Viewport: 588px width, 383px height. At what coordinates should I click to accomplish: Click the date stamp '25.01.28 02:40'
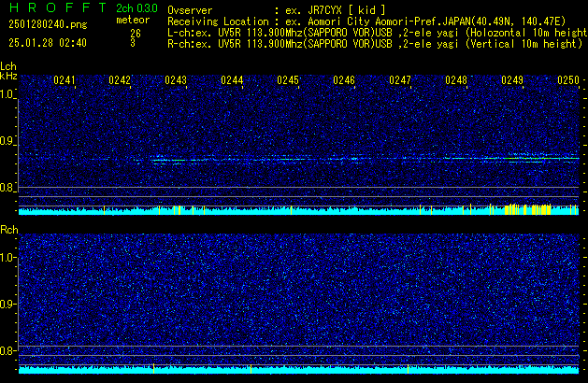(x=48, y=43)
